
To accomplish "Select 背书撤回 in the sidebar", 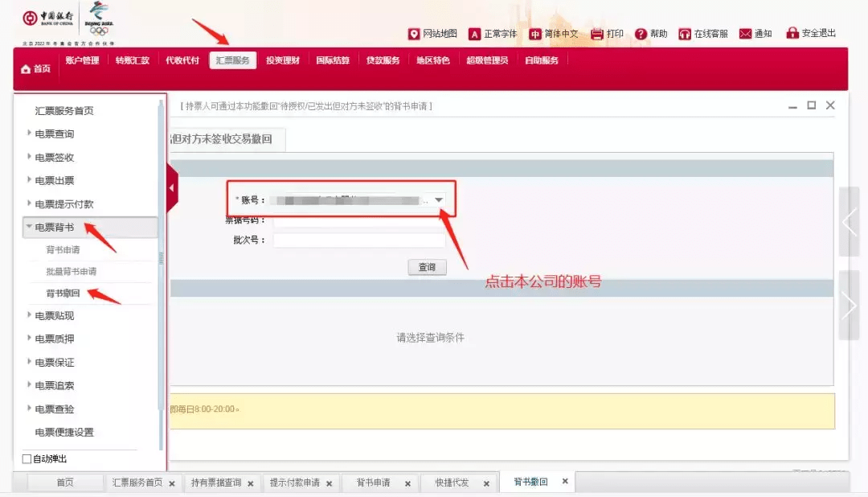I will click(63, 293).
